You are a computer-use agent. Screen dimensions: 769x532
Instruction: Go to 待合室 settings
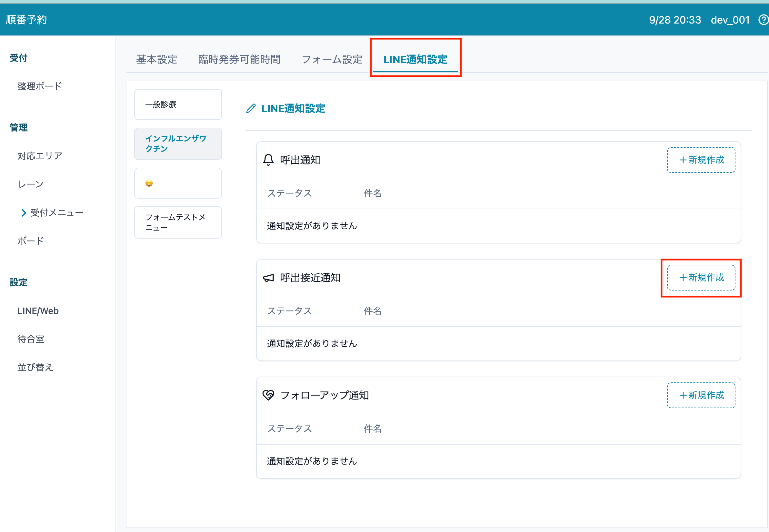click(x=31, y=339)
